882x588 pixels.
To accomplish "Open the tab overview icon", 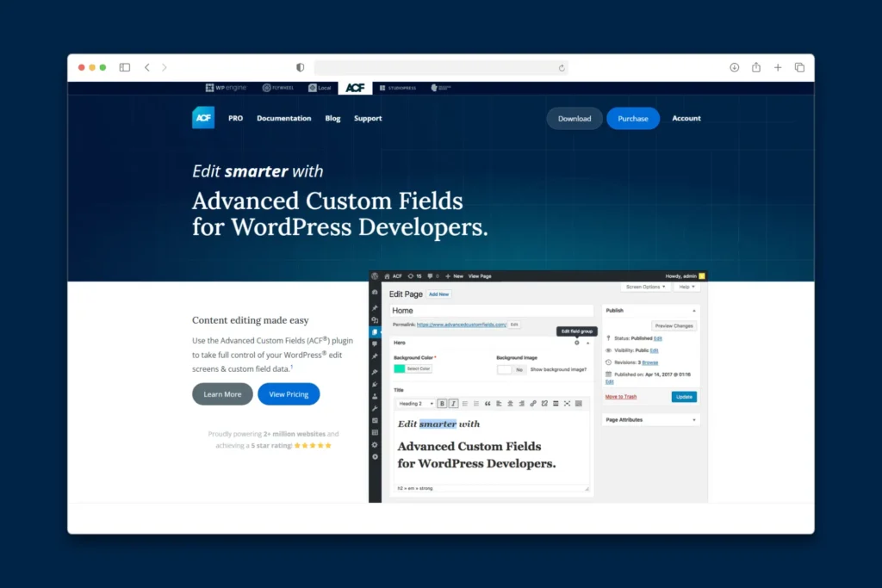I will point(799,67).
